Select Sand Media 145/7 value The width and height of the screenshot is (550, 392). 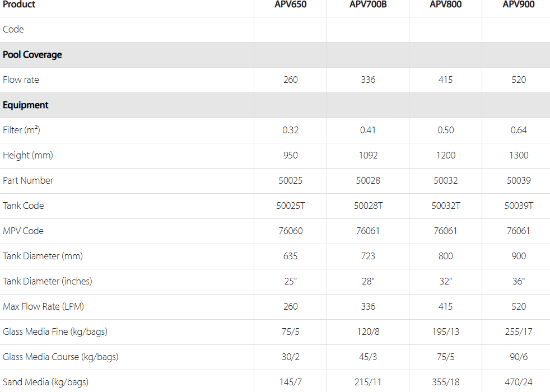coord(291,382)
